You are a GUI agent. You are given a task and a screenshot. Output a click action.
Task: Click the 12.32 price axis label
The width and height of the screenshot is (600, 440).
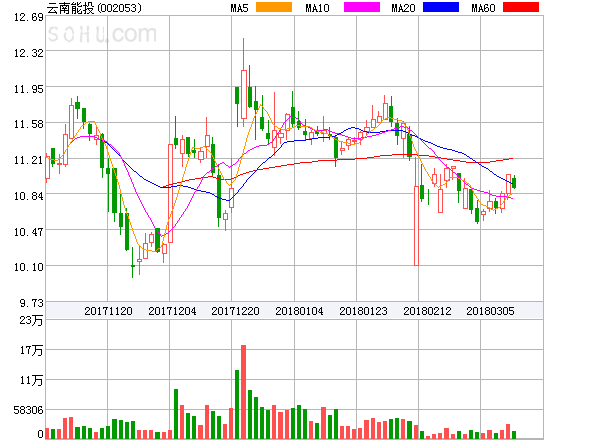[29, 53]
